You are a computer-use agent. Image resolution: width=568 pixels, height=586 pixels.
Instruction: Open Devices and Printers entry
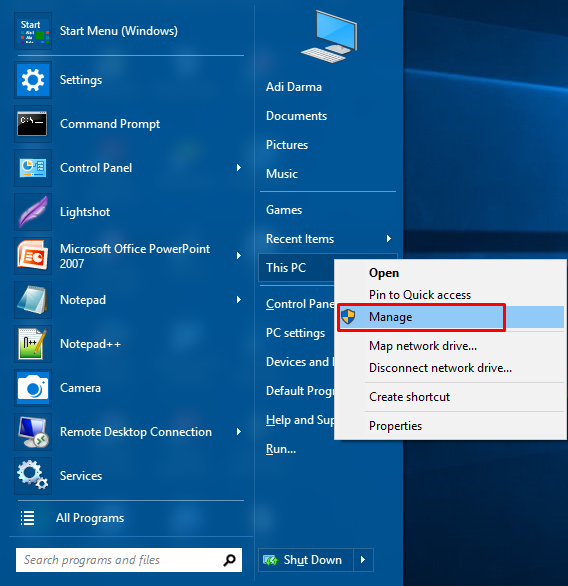[300, 362]
